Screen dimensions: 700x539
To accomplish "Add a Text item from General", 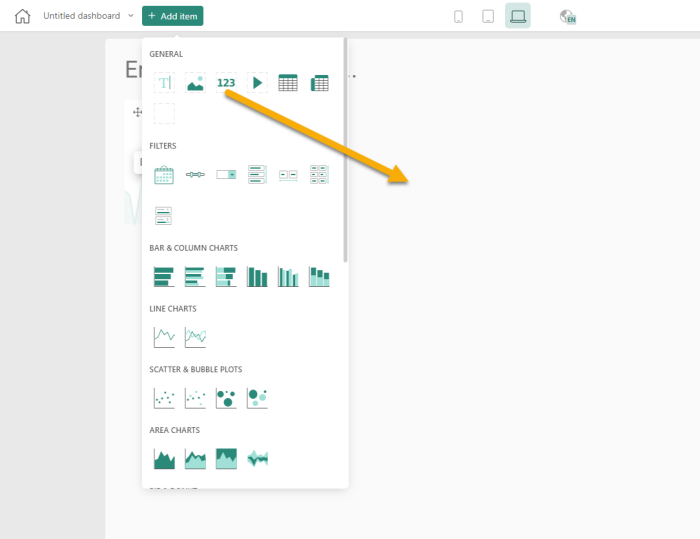I will 164,83.
